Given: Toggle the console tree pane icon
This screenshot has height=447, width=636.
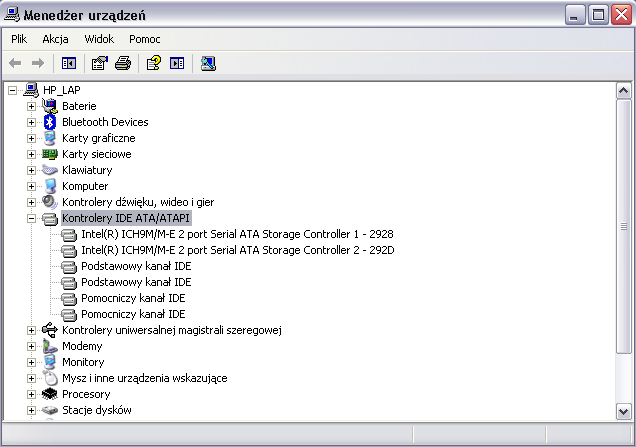Looking at the screenshot, I should (x=69, y=63).
